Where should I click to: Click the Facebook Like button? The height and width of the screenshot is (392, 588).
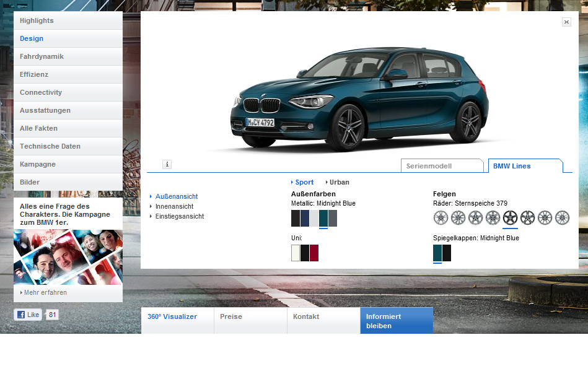[29, 315]
